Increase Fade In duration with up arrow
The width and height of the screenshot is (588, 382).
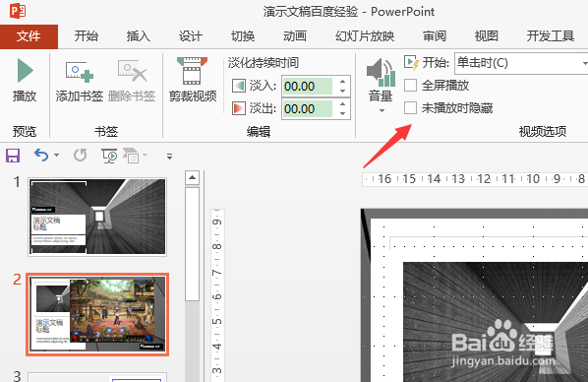(x=342, y=82)
